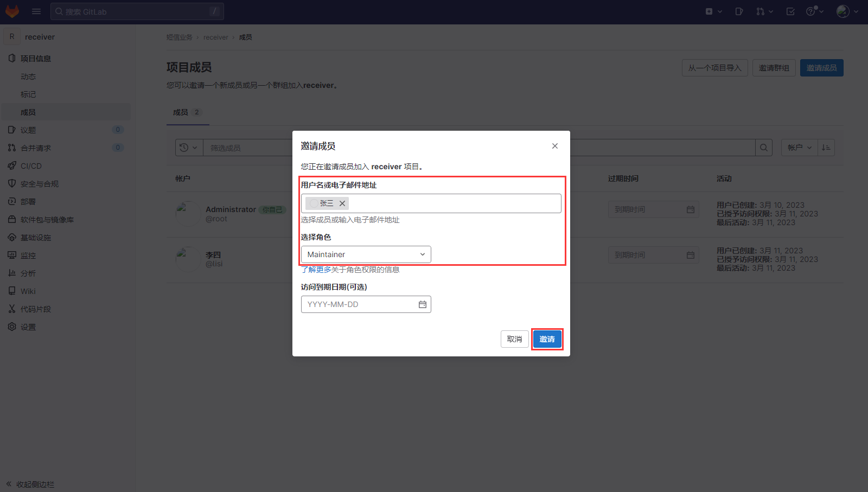Screen dimensions: 868x492
Task: Click the 取消 button
Action: (514, 339)
